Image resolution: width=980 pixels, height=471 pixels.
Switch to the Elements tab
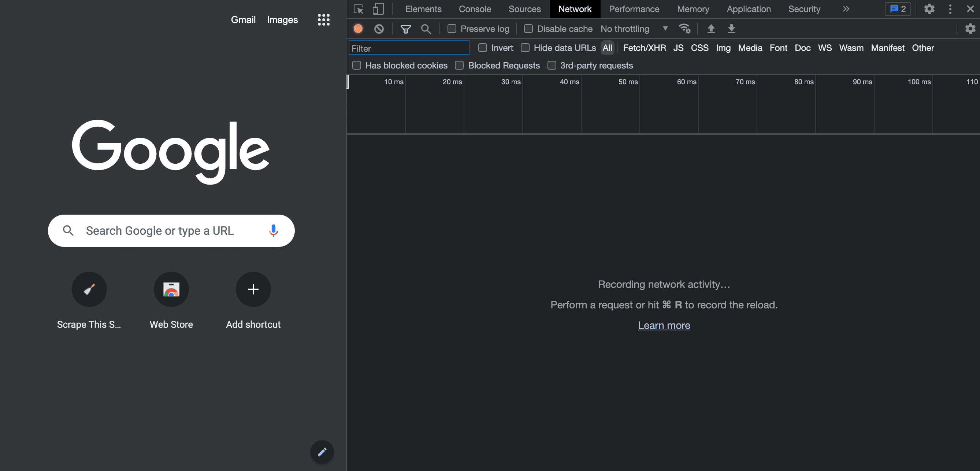[x=423, y=9]
